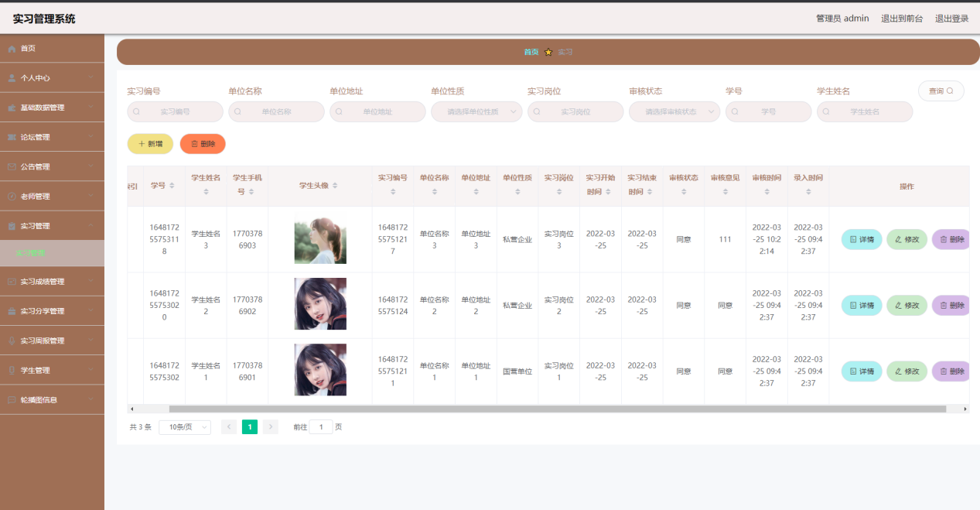Click the 退出登录 link at top right

click(951, 18)
